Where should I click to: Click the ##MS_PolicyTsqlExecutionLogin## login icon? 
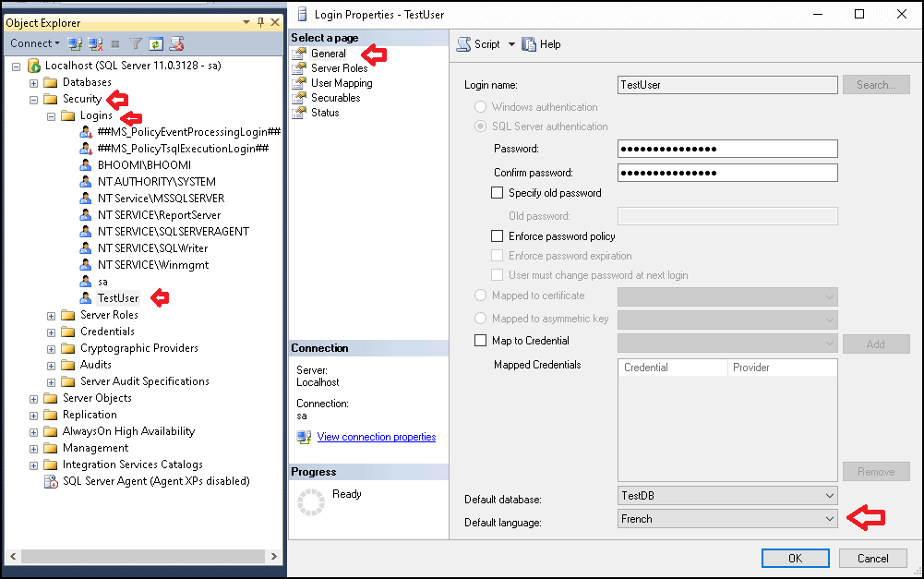pyautogui.click(x=86, y=149)
